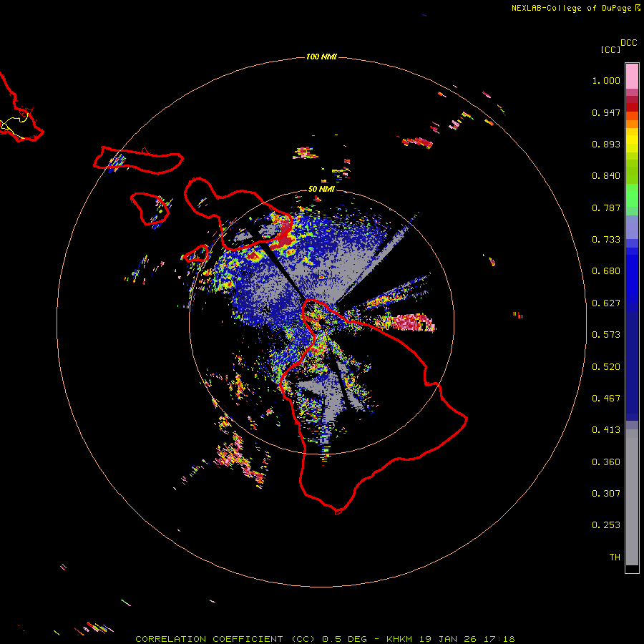Click the 17:18 timestamp
The height and width of the screenshot is (644, 644).
(499, 639)
